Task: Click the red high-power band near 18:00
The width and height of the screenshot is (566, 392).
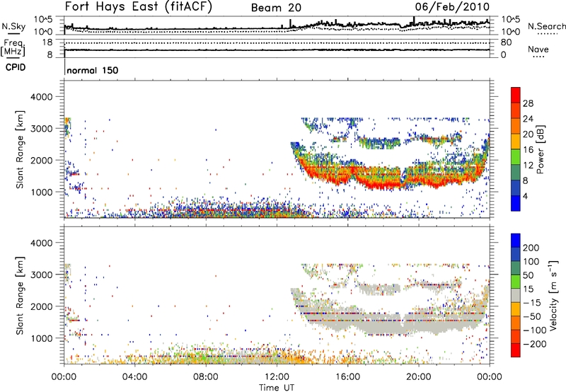Action: pos(383,184)
